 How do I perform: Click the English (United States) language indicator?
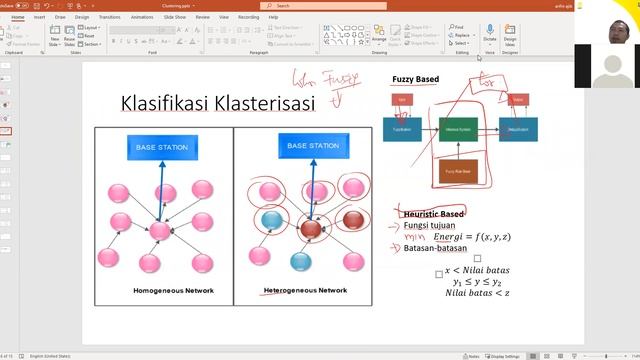pyautogui.click(x=50, y=356)
